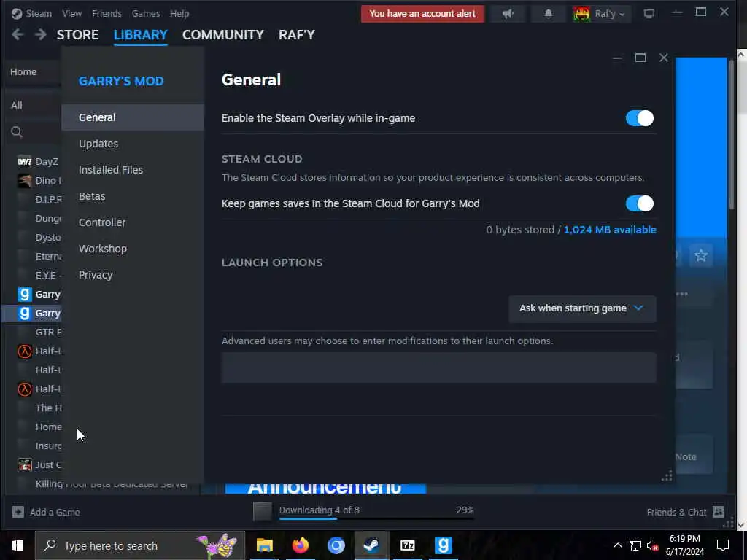Open Installed Files properties tab
The height and width of the screenshot is (560, 747).
[133, 169]
